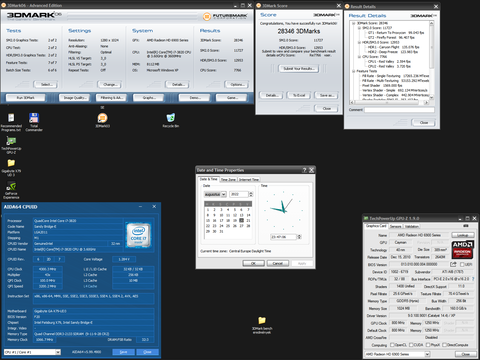Click the time stepper under the clock
480x360 pixels.
[x=299, y=237]
